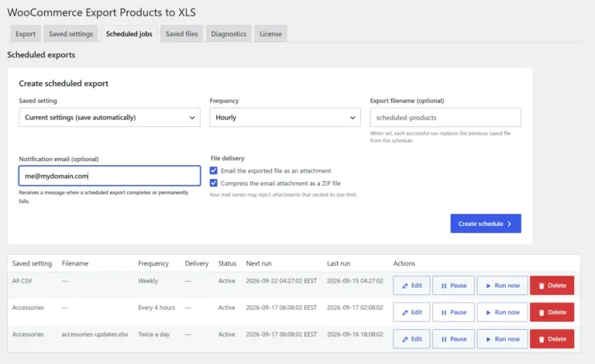Click the Next run column header

[259, 263]
